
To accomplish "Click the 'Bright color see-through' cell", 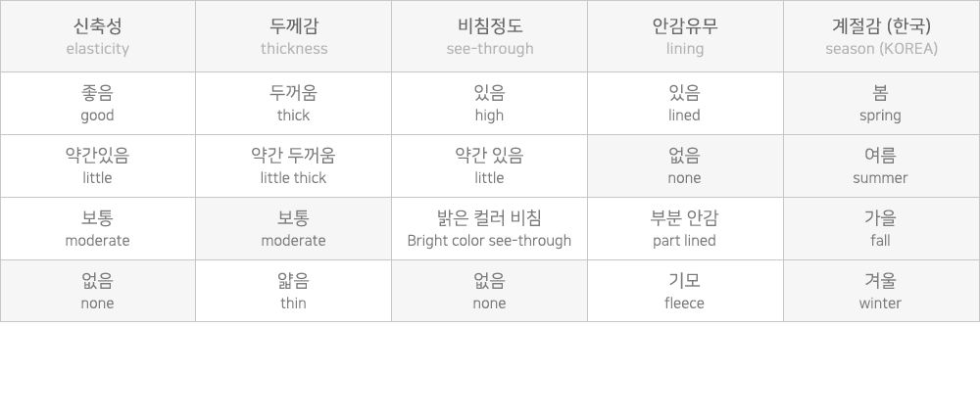I will click(489, 228).
